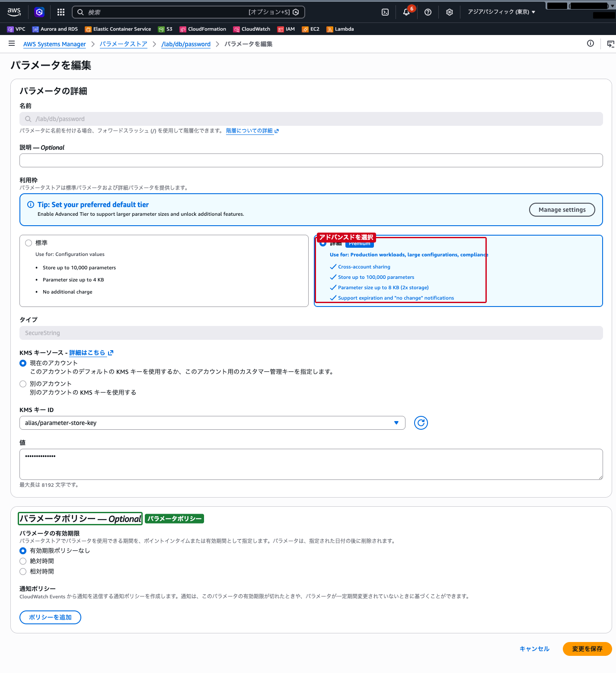Open VPC service shortcut

pyautogui.click(x=16, y=29)
